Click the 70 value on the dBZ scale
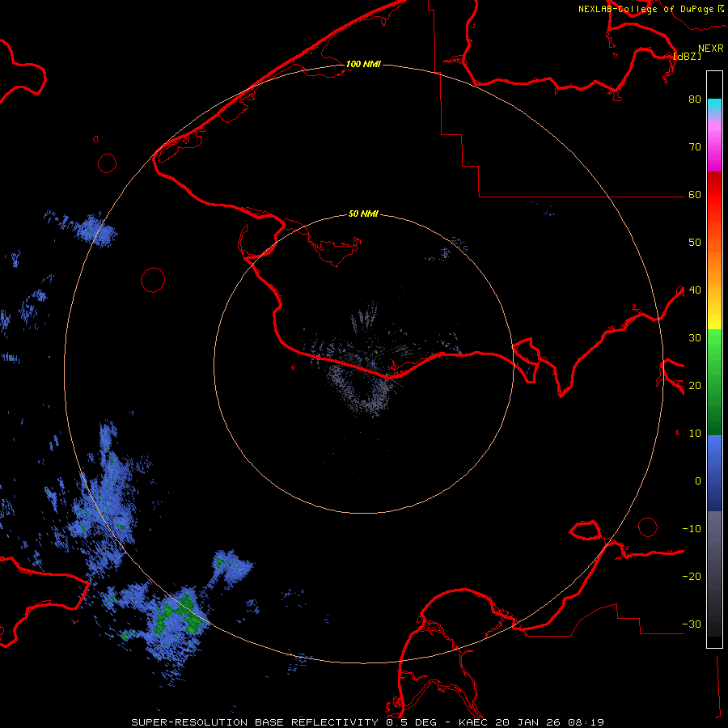Viewport: 728px width, 728px height. pos(695,147)
